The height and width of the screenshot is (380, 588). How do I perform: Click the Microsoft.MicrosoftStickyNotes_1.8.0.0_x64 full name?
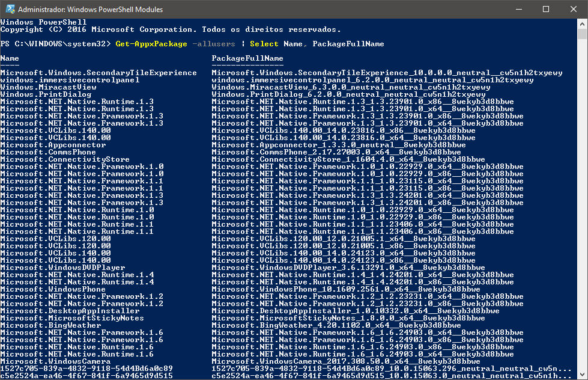tap(348, 318)
